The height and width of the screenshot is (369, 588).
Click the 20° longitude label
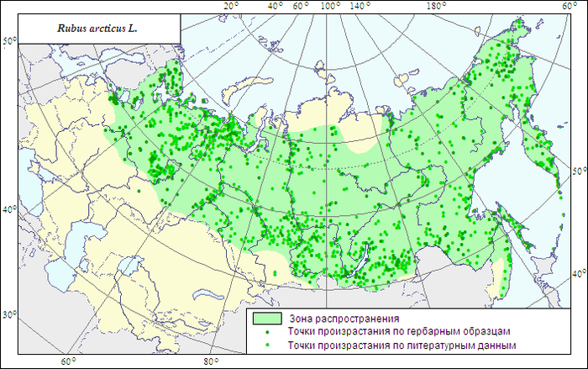[x=231, y=5]
